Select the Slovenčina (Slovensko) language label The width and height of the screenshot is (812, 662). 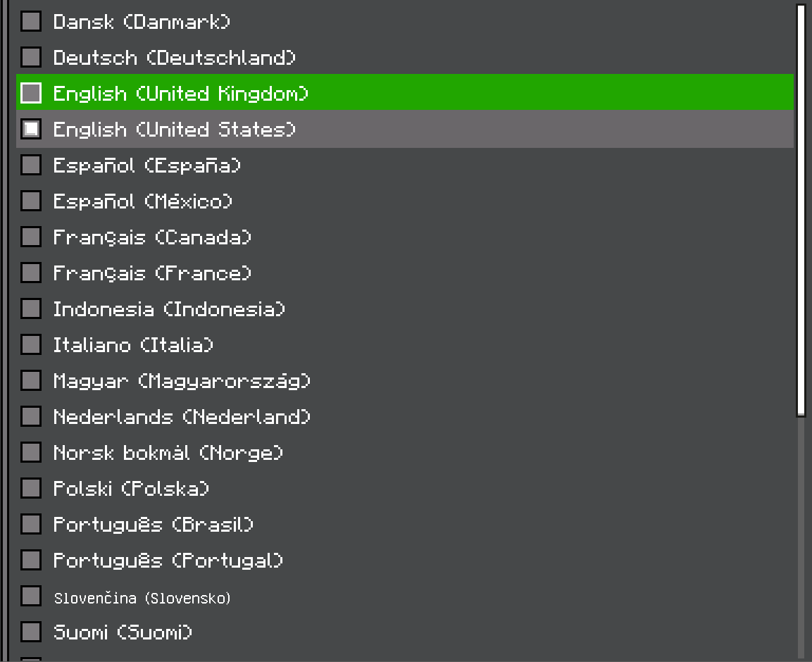142,598
